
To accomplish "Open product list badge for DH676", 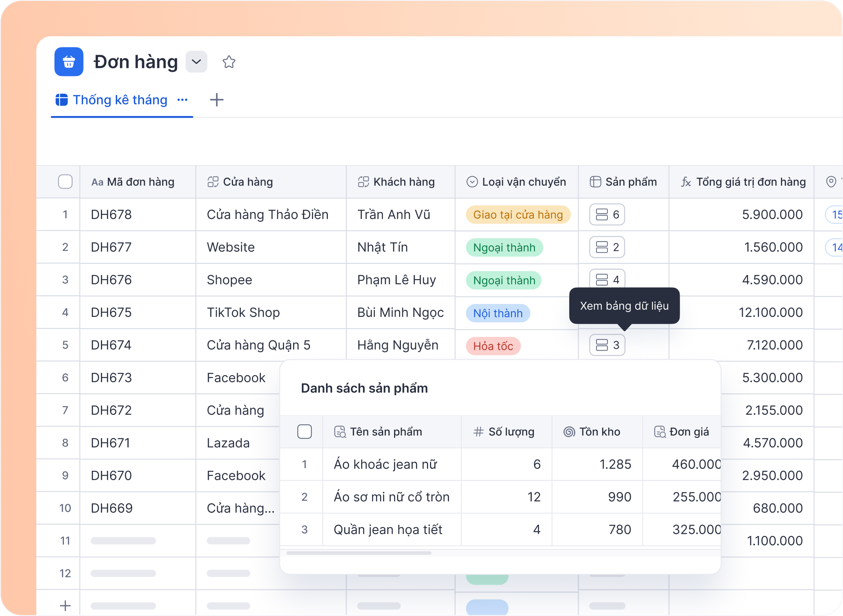I will pos(607,279).
